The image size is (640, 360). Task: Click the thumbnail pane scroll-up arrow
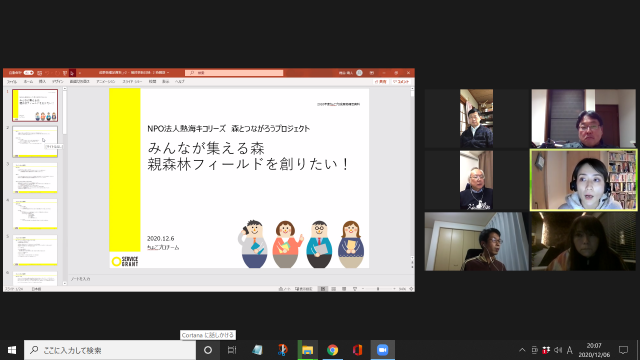pos(64,89)
